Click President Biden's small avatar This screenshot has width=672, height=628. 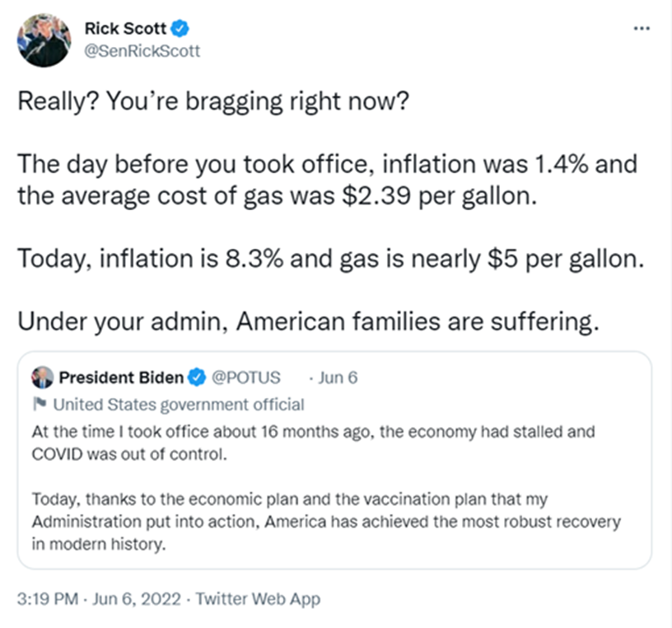pyautogui.click(x=43, y=377)
